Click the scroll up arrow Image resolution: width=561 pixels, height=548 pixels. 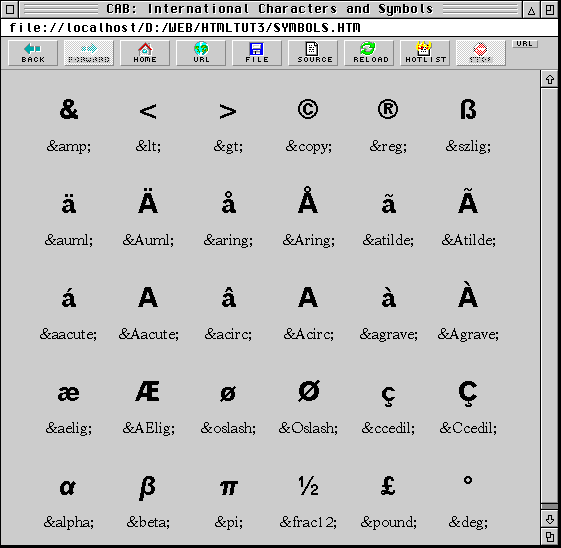click(x=550, y=79)
